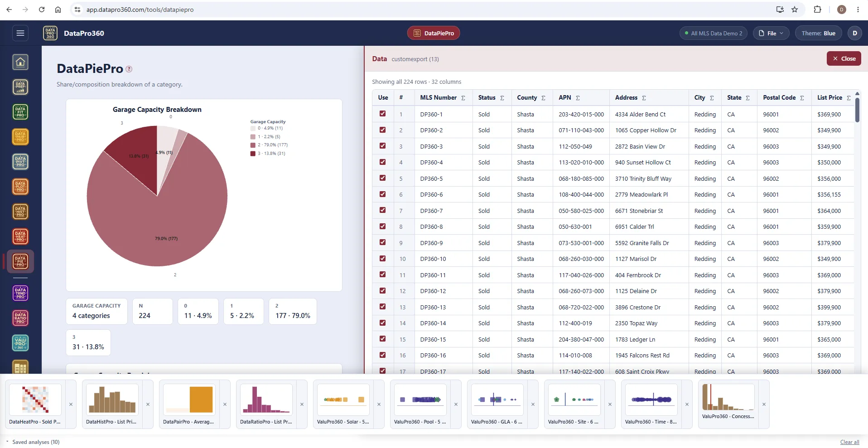Click the DataPiePro pill in the header

point(434,33)
